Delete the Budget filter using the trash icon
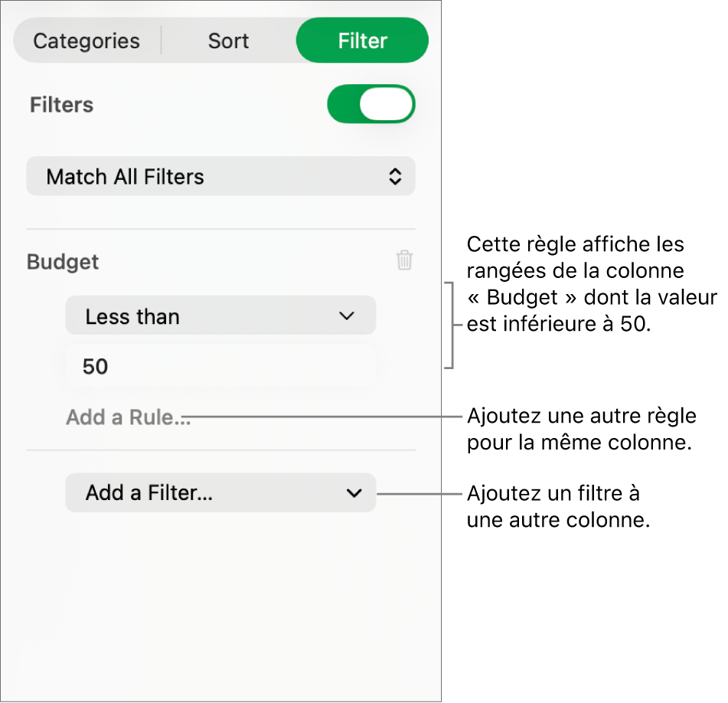Screen dimensions: 728x703 [x=404, y=261]
